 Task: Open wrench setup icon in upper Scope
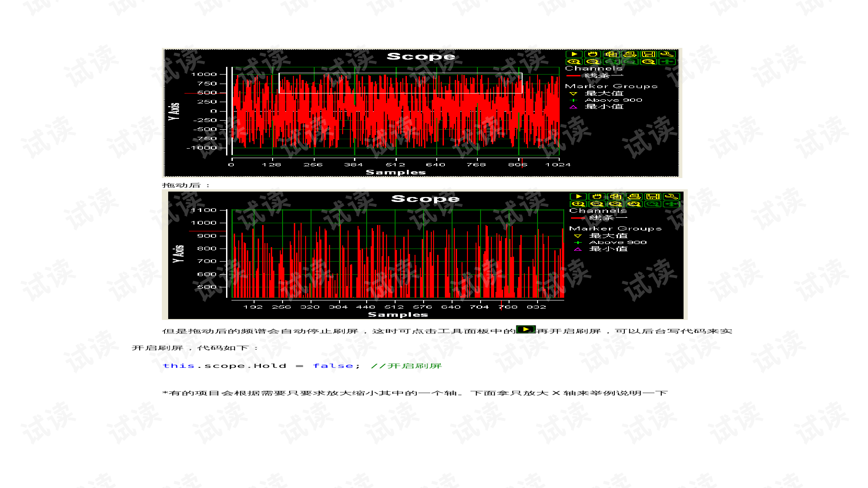click(667, 54)
